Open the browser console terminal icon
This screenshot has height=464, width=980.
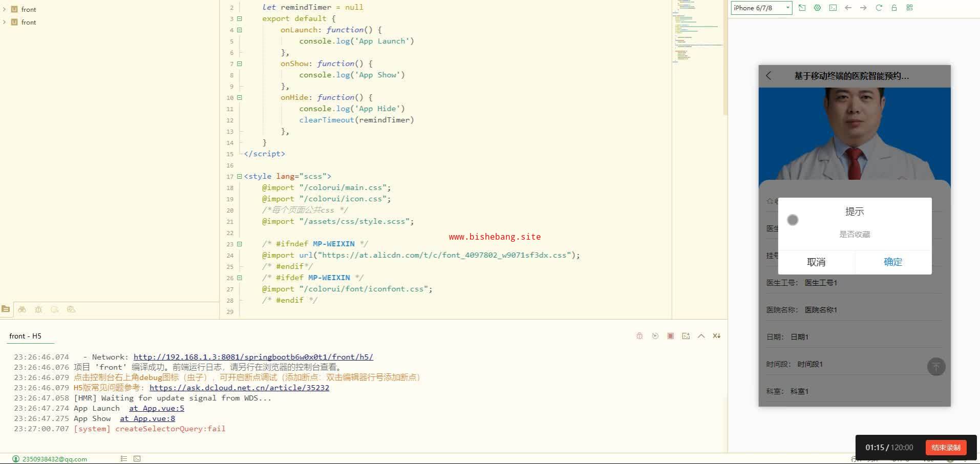coord(833,8)
